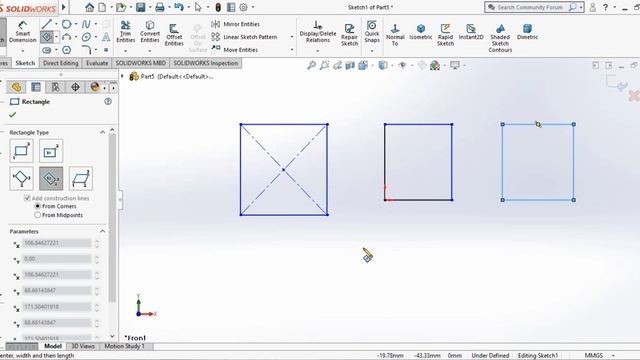Screen dimensions: 640x360
Task: Open Quick Snaps
Action: coord(372,32)
